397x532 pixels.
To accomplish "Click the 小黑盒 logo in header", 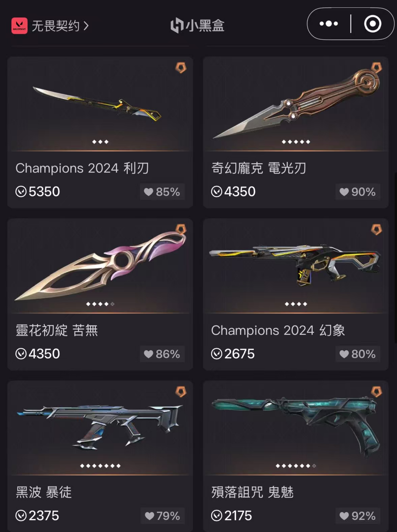I will coord(197,26).
